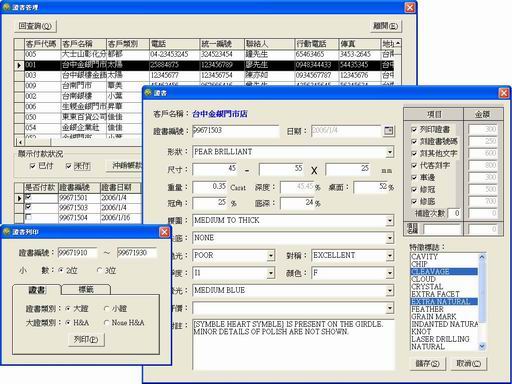The image size is (512, 384).
Task: Select LASER DRILLING in the characteristics list
Action: coord(444,339)
